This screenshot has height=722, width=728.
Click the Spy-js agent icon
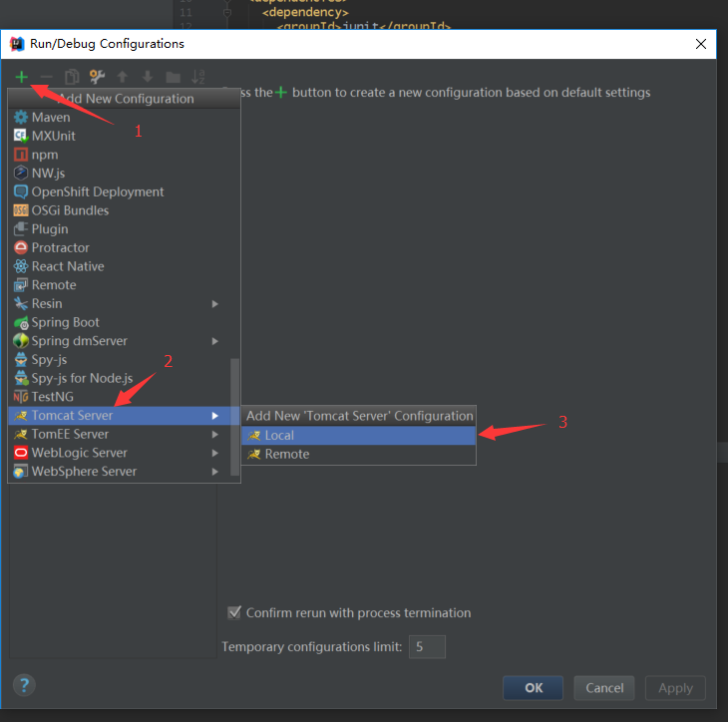pyautogui.click(x=21, y=359)
